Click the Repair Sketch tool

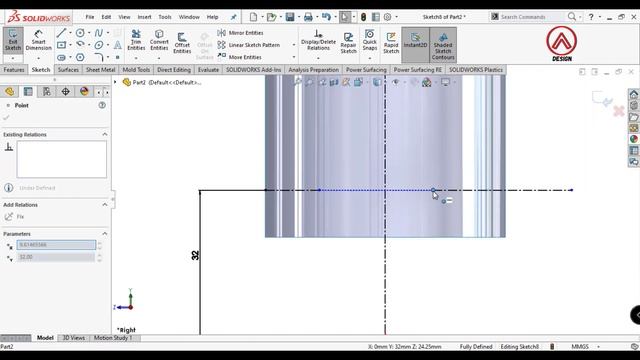(x=348, y=43)
